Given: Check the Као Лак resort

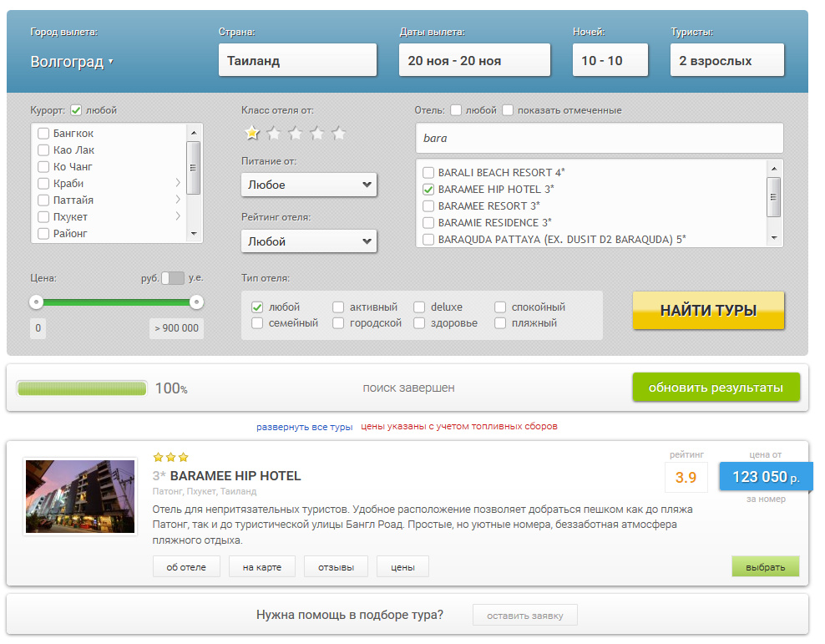Looking at the screenshot, I should coord(43,150).
